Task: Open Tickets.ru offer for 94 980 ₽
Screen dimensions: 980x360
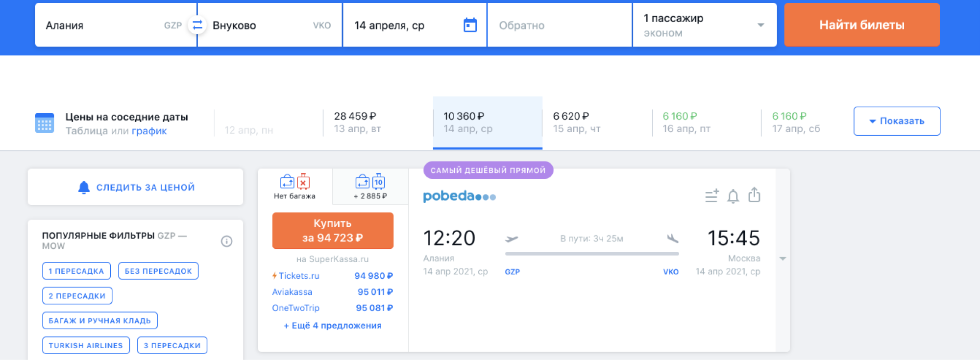Action: point(333,276)
